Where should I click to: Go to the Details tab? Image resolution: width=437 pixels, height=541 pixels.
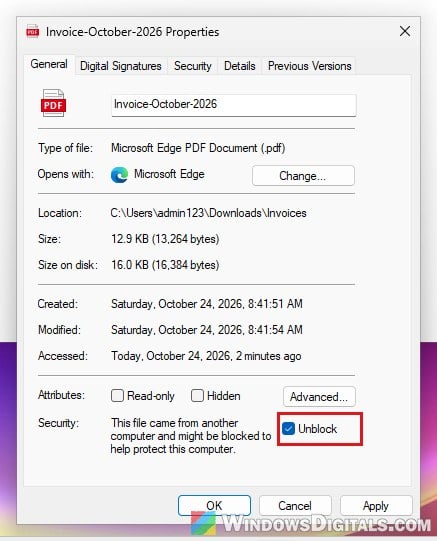(x=240, y=66)
